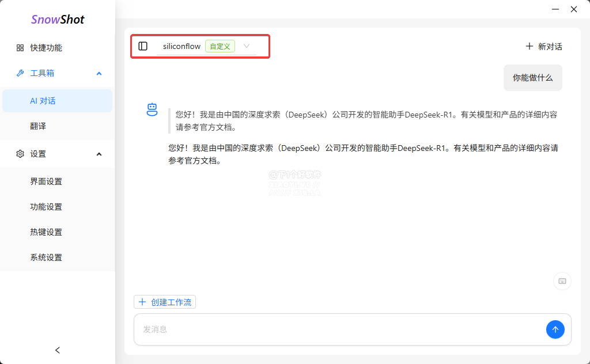The height and width of the screenshot is (364, 590).
Task: Click the quoted DeepSeek-R1 reasoning block
Action: pos(364,121)
